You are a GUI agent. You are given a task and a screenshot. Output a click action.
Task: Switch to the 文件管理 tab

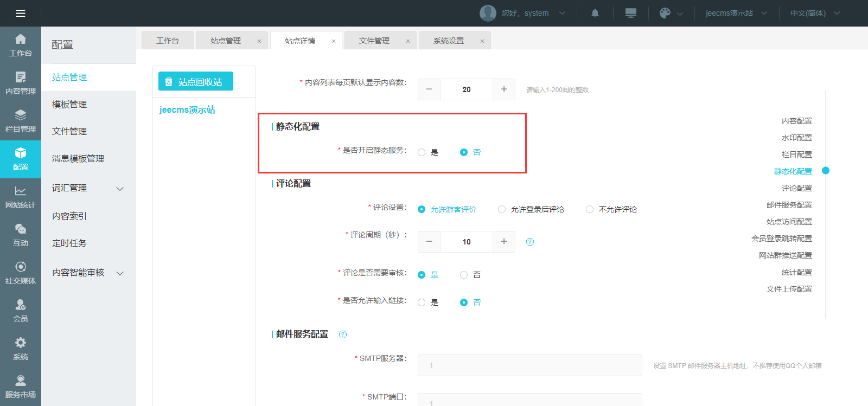[x=374, y=41]
